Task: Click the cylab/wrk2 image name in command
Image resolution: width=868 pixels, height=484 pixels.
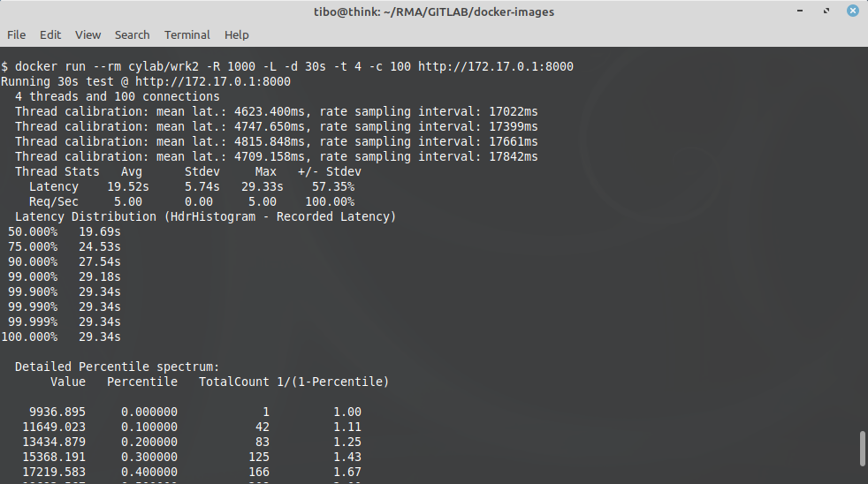Action: coord(156,67)
